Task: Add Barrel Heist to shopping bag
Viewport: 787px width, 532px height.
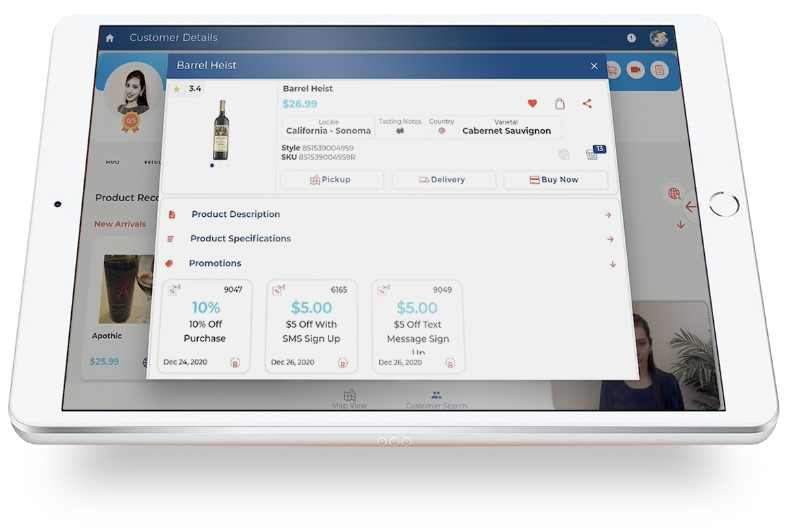Action: [x=560, y=104]
